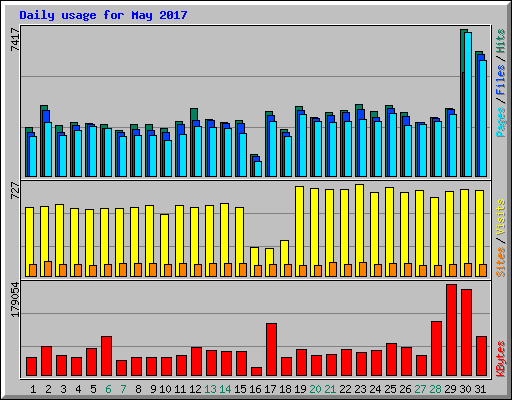Click day 13 on the x-axis
This screenshot has width=512, height=400.
pos(210,389)
